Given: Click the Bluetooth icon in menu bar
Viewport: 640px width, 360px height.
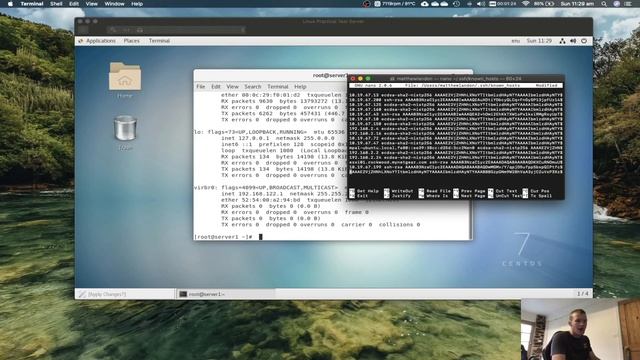Looking at the screenshot, I should point(469,4).
